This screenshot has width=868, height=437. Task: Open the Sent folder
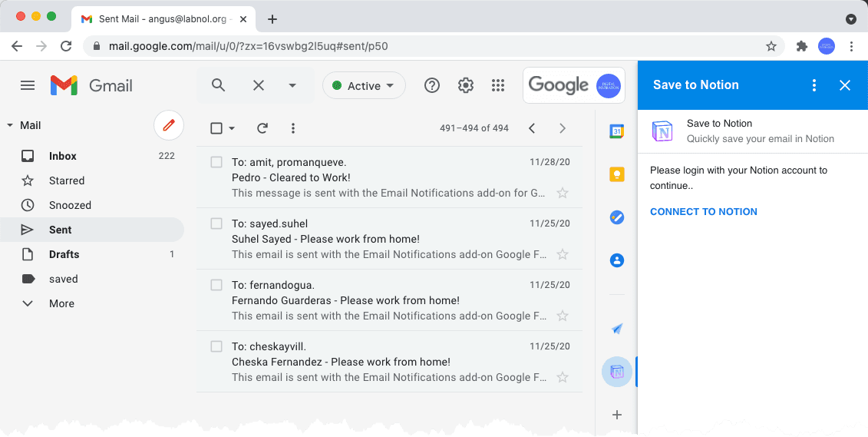(x=92, y=230)
